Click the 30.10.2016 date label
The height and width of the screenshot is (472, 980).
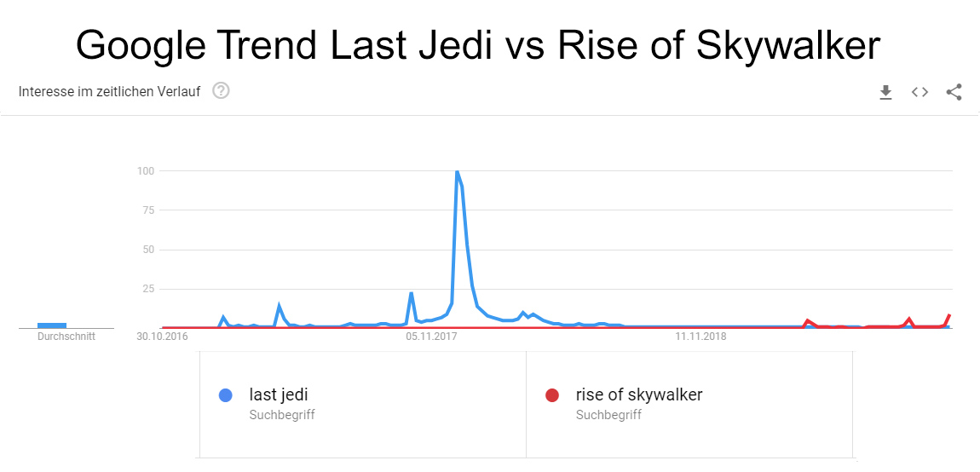coord(162,337)
